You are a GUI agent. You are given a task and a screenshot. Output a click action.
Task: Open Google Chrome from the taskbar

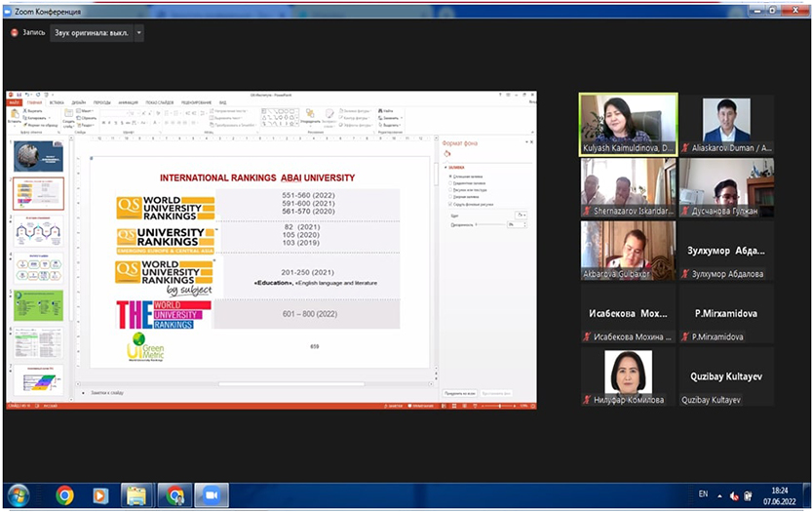(x=64, y=495)
